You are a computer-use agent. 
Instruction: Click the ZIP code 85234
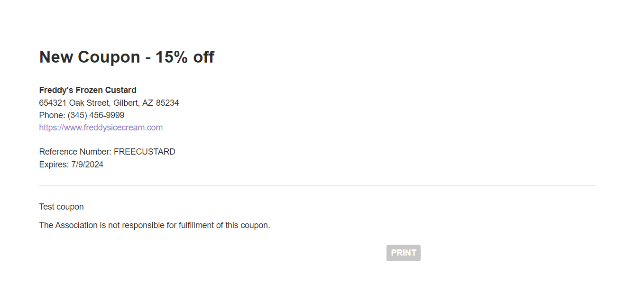[x=167, y=103]
